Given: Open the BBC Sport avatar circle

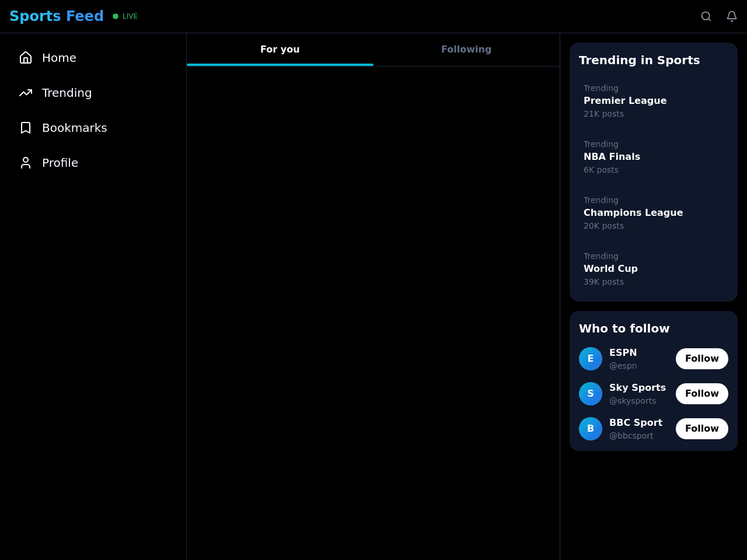Looking at the screenshot, I should [591, 429].
